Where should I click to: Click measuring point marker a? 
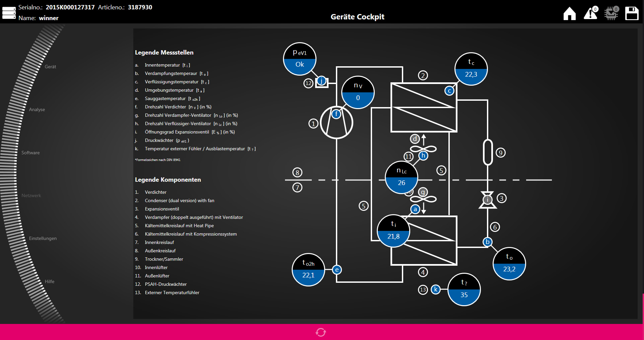[415, 209]
